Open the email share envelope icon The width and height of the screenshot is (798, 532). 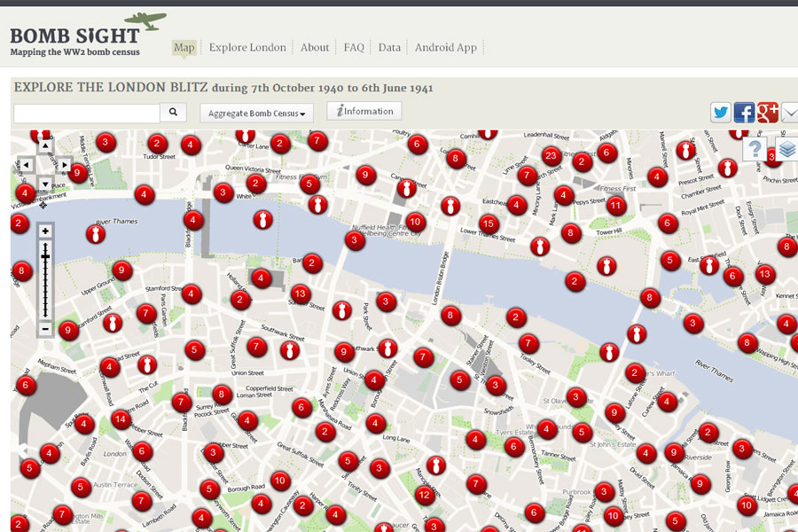790,112
